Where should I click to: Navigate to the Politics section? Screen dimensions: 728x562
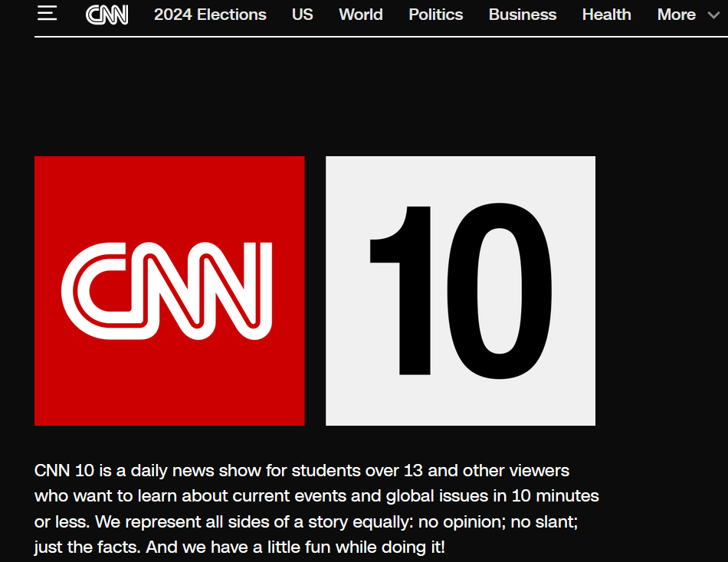pos(435,15)
